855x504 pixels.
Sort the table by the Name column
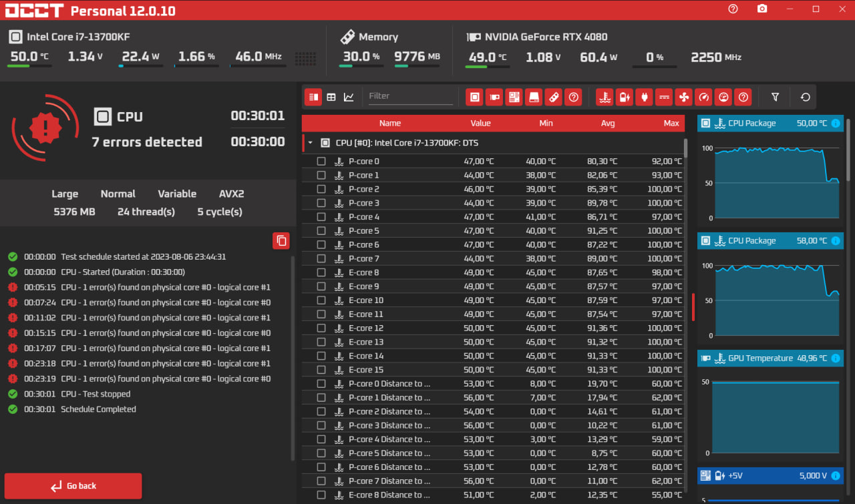point(390,123)
